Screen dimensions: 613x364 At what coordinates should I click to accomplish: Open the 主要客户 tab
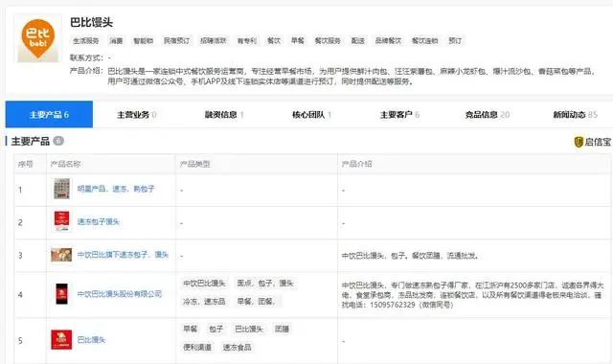pyautogui.click(x=399, y=115)
